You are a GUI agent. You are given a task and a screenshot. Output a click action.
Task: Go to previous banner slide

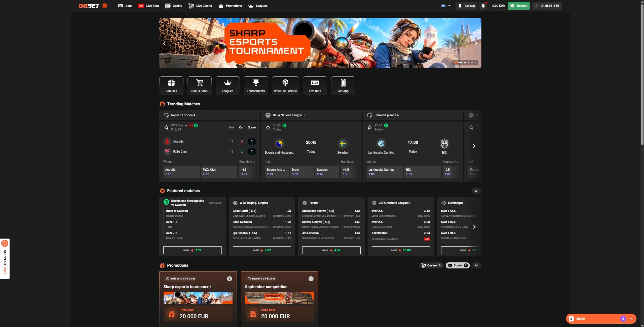(164, 43)
